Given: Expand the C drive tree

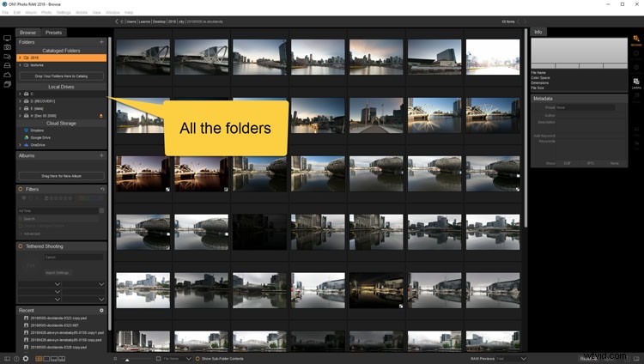Looking at the screenshot, I should coord(20,94).
